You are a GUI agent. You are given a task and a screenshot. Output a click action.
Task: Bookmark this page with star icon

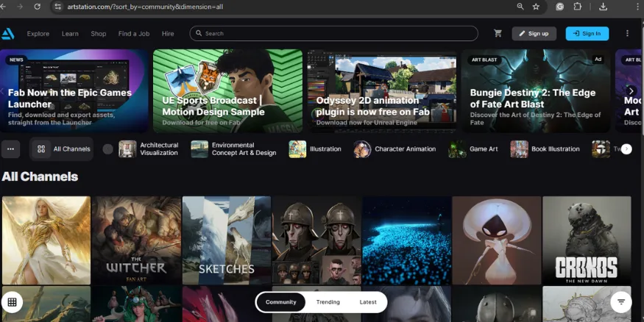[536, 7]
